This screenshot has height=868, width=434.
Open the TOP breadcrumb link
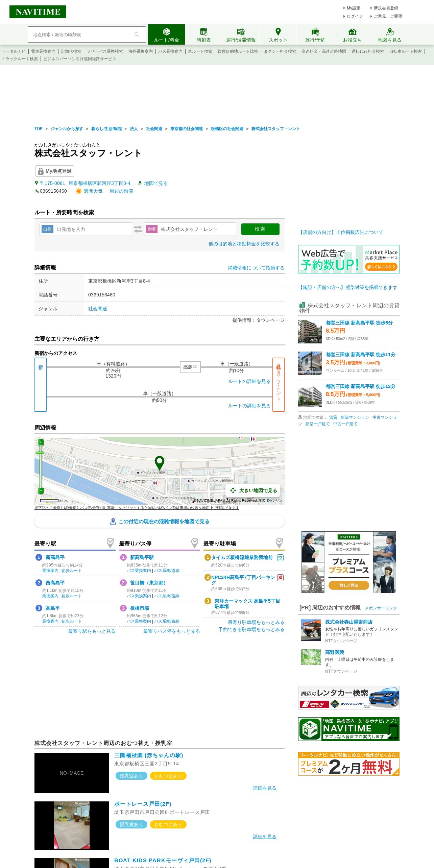(39, 129)
